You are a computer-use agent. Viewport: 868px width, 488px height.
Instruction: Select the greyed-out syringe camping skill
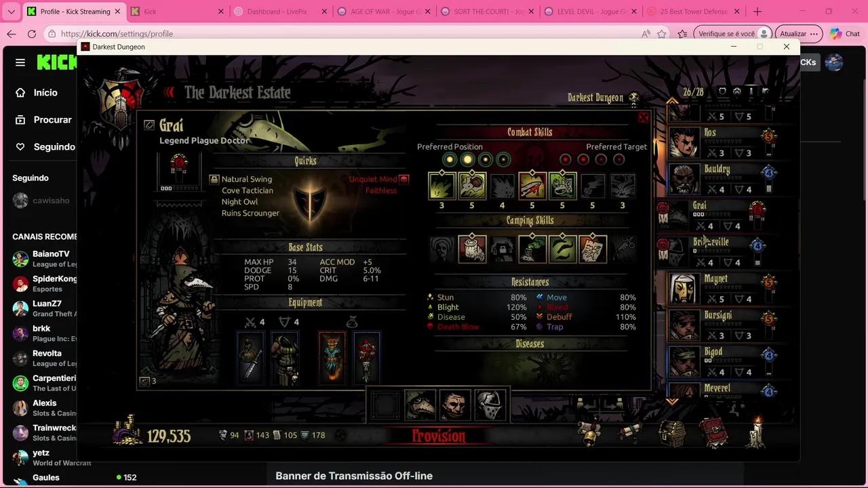623,249
